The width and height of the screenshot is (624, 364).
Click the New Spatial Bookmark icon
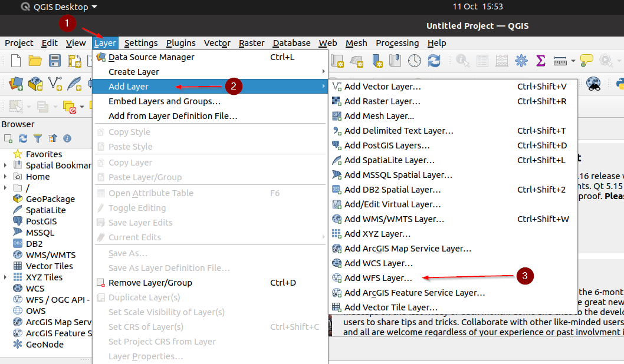coord(376,61)
